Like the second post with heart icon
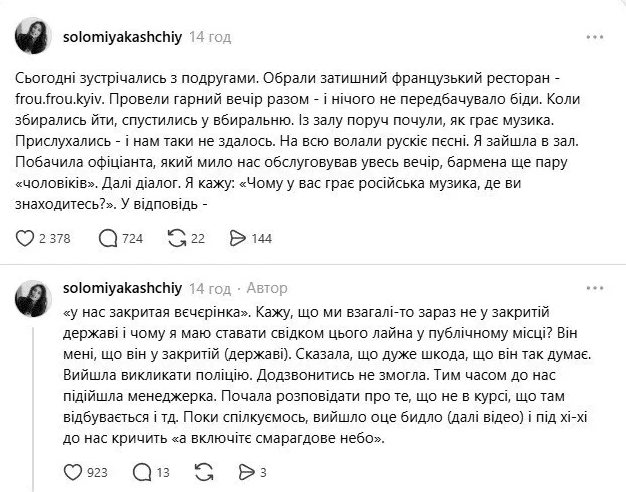The height and width of the screenshot is (492, 626). (72, 472)
